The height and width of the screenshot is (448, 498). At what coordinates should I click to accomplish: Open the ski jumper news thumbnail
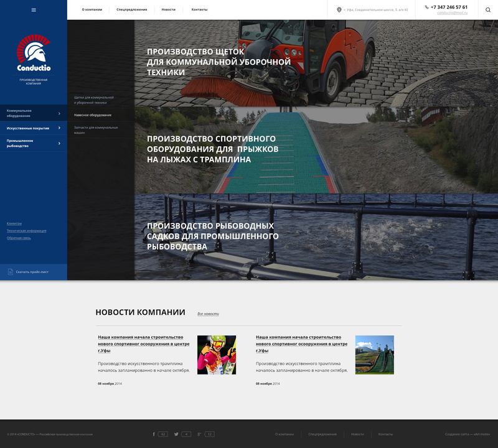[x=217, y=355]
